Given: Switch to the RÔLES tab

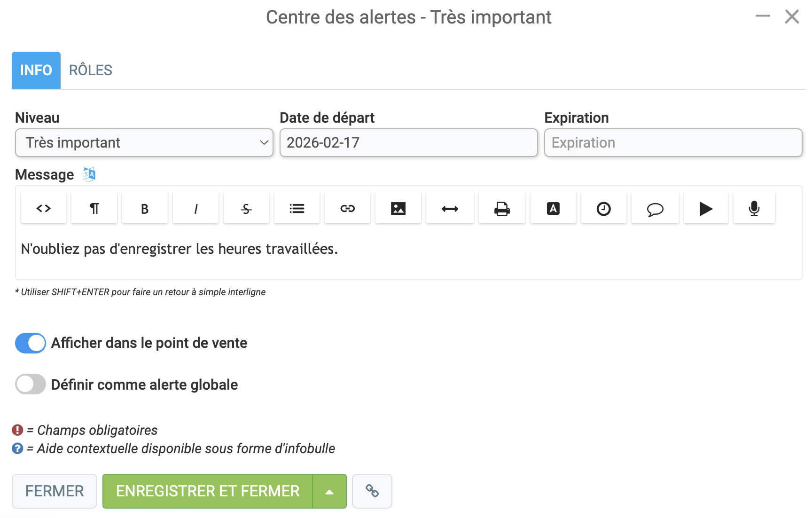Looking at the screenshot, I should coord(91,70).
